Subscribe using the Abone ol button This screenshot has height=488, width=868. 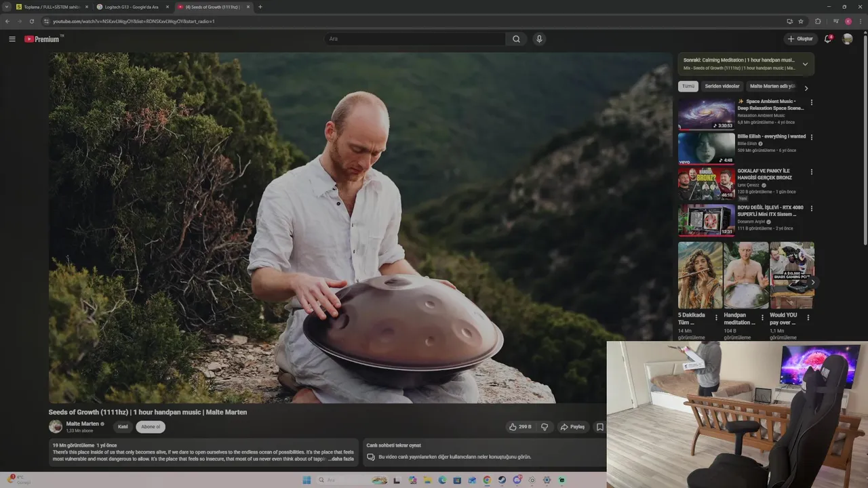pos(151,427)
